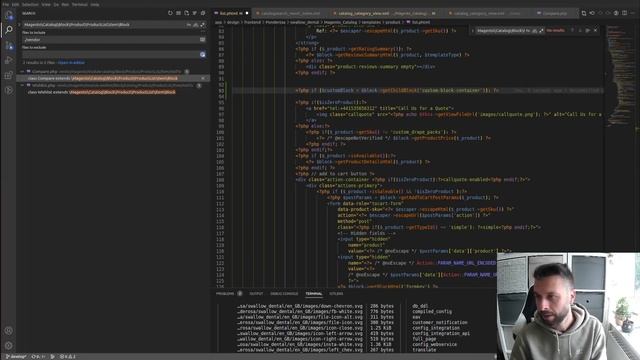The image size is (640, 360).
Task: Toggle Match Case in sidebar search
Action: pos(189,24)
